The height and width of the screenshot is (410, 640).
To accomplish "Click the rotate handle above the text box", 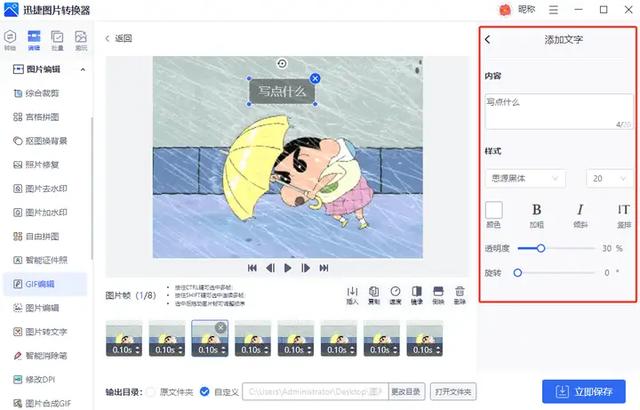I will point(282,63).
